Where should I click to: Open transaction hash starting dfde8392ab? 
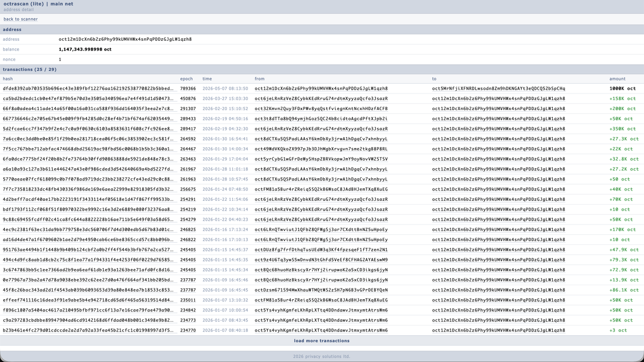(89, 89)
